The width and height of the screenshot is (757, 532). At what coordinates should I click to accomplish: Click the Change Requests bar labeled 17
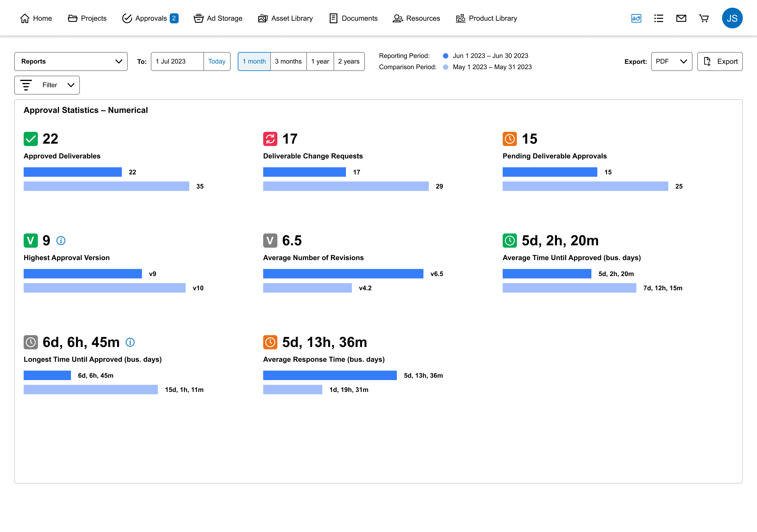pyautogui.click(x=304, y=172)
